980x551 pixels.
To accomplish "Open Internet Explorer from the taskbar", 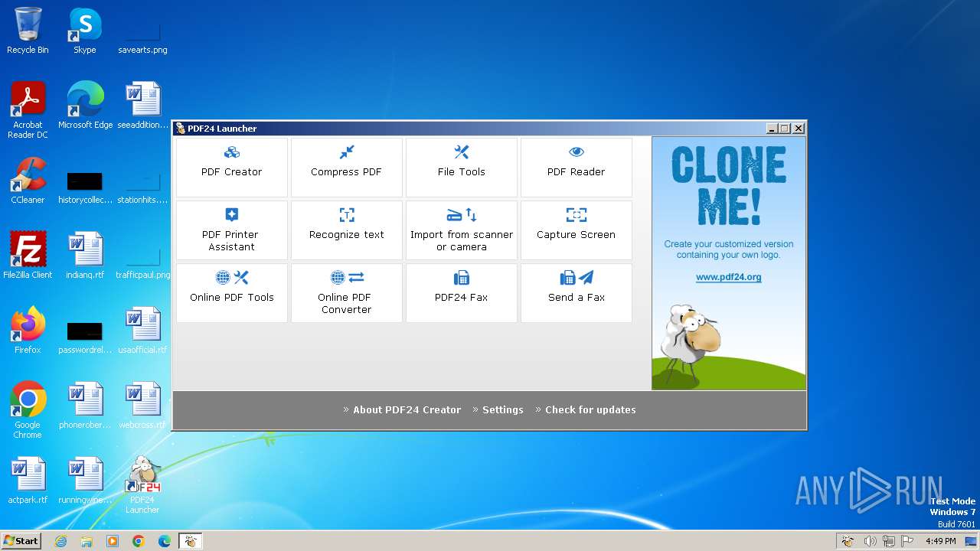I will (x=60, y=541).
